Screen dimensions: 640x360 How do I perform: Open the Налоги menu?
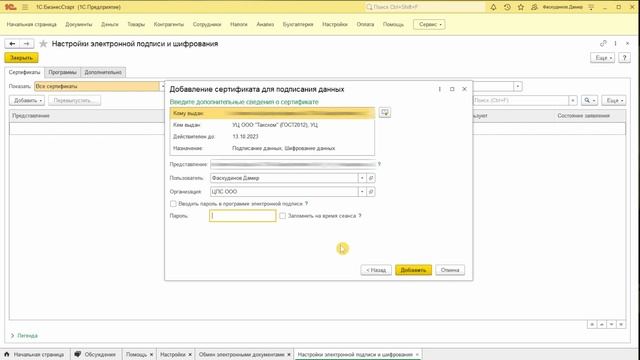pos(239,24)
